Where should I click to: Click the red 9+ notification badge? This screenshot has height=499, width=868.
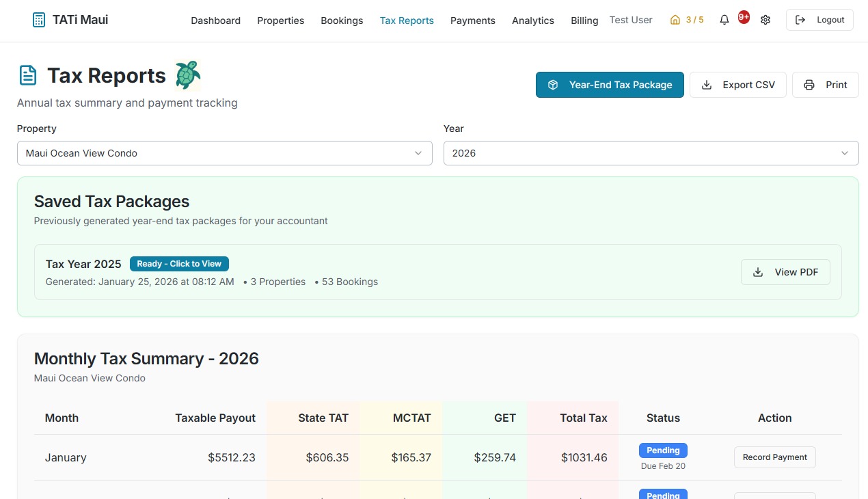point(744,17)
